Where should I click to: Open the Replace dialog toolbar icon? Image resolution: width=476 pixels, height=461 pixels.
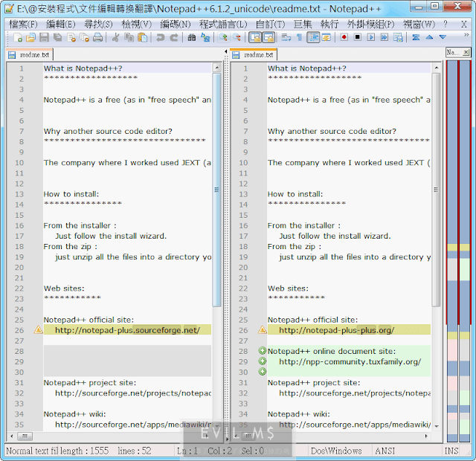205,37
